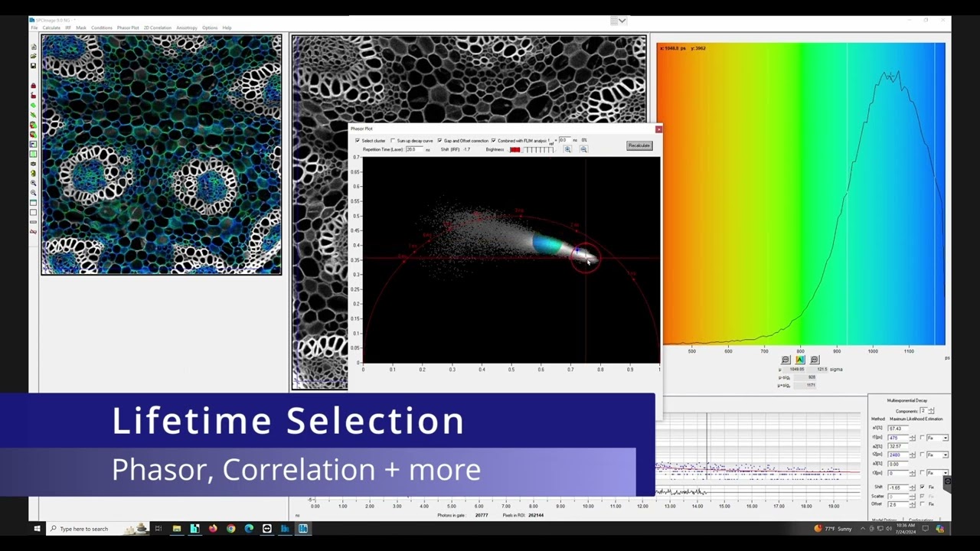Open the Calculate menu
980x551 pixels.
coord(51,28)
